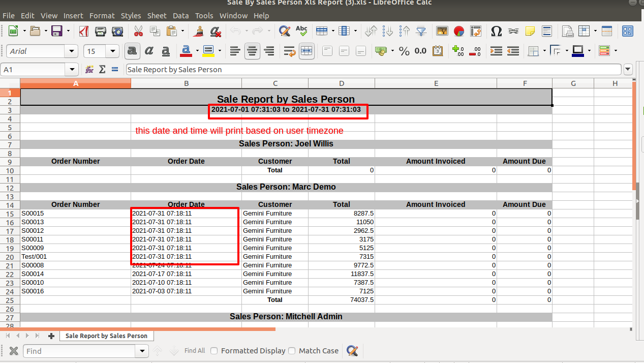Export directly as PDF icon

click(83, 32)
